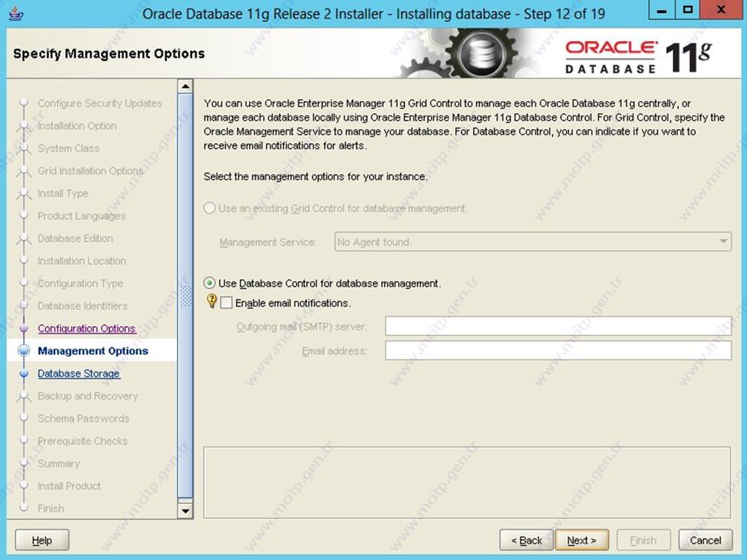The width and height of the screenshot is (747, 560).
Task: Click the Configuration Type step text
Action: [x=80, y=283]
